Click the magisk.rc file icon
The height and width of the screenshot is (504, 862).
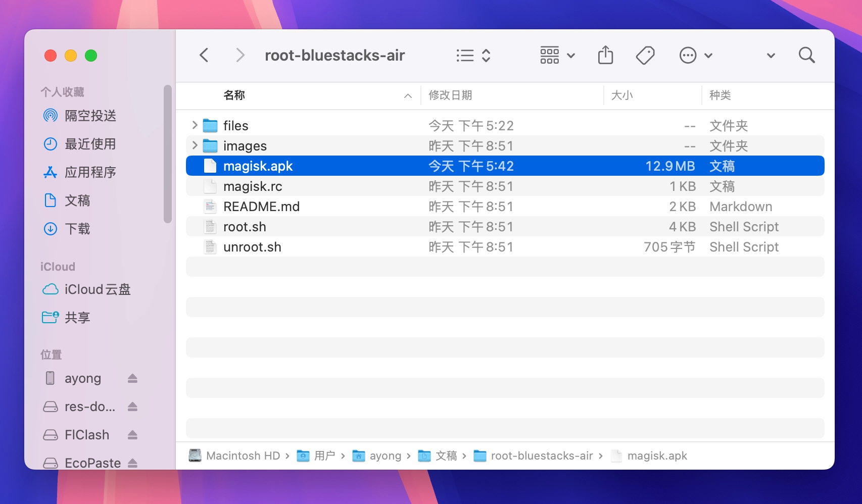click(210, 186)
